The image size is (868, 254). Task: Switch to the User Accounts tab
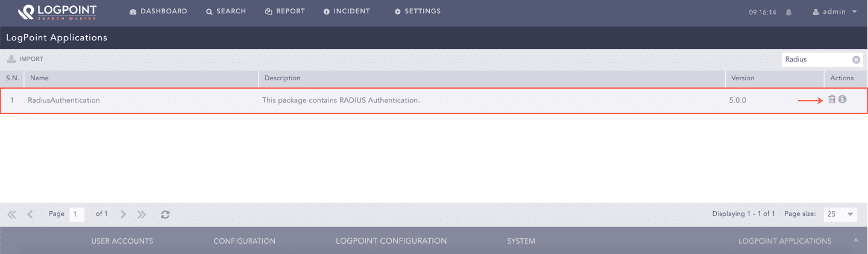[122, 241]
